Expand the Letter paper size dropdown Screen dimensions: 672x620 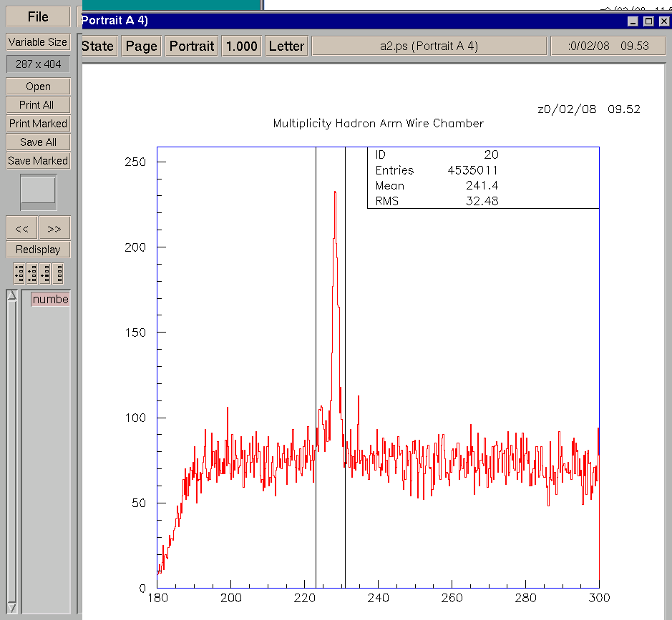(286, 46)
